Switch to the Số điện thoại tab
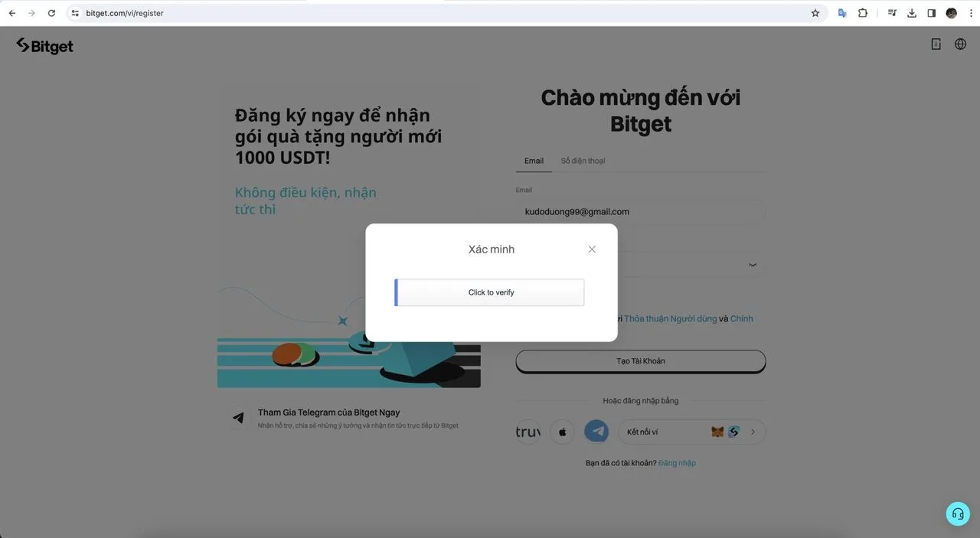This screenshot has width=980, height=538. tap(583, 161)
